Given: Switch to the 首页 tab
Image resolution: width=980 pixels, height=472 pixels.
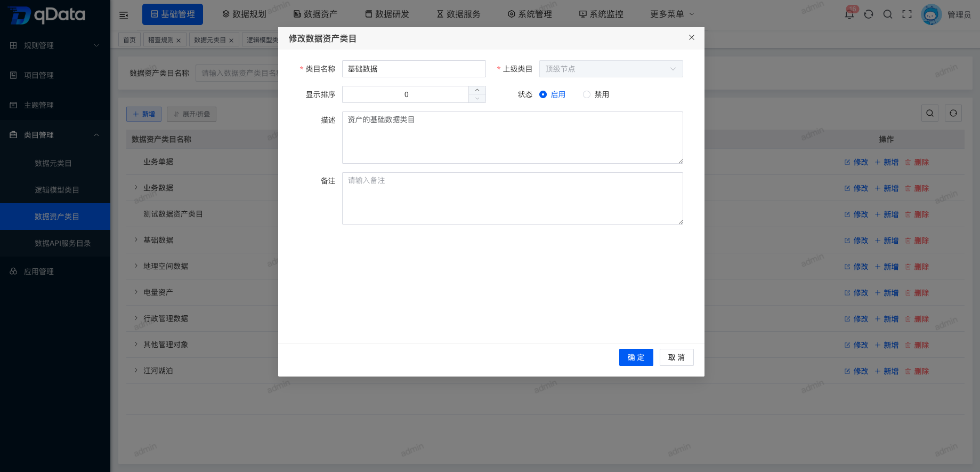Looking at the screenshot, I should [129, 40].
